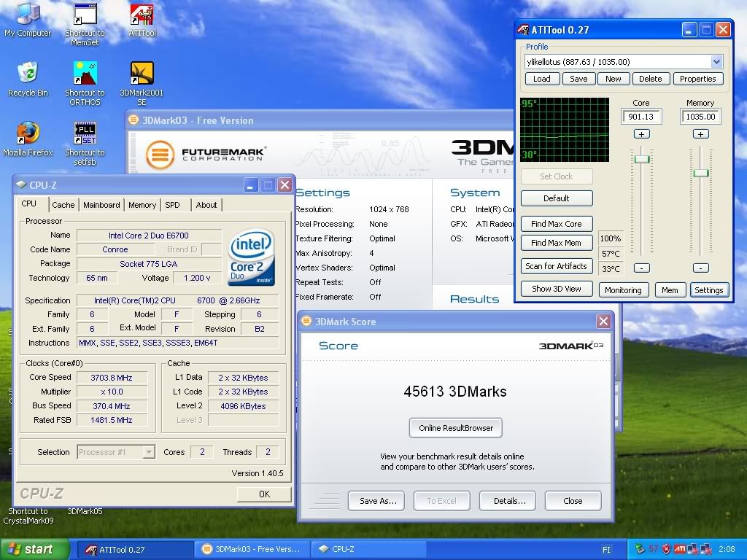The height and width of the screenshot is (560, 747).
Task: Click OK in CPU-Z window
Action: 264,494
